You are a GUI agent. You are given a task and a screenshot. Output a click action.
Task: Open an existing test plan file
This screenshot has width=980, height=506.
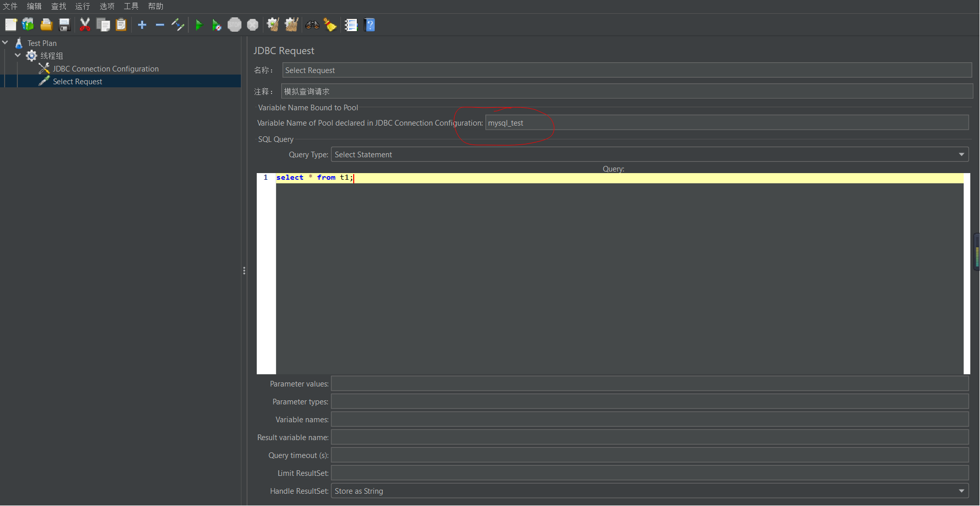click(46, 25)
